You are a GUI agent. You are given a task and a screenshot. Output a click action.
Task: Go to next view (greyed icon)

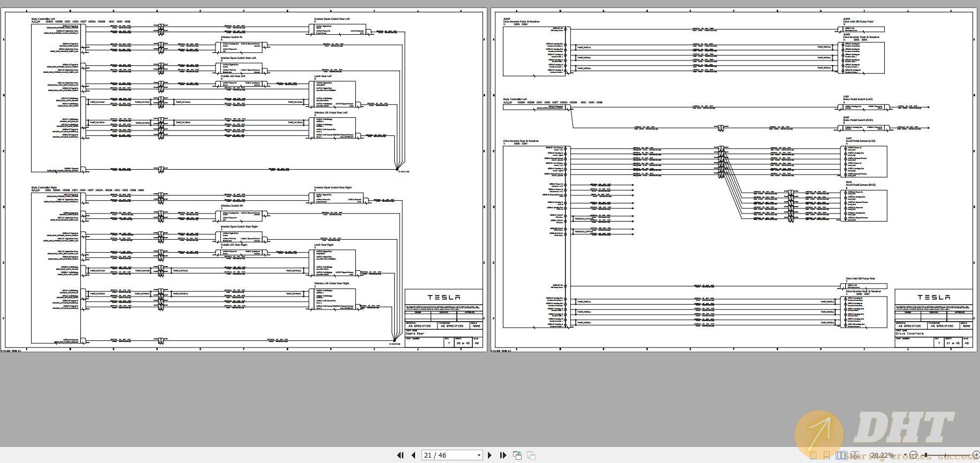pos(531,455)
